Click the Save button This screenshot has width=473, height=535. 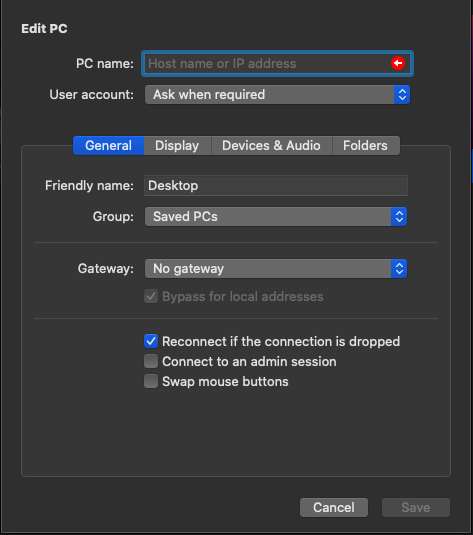click(416, 507)
